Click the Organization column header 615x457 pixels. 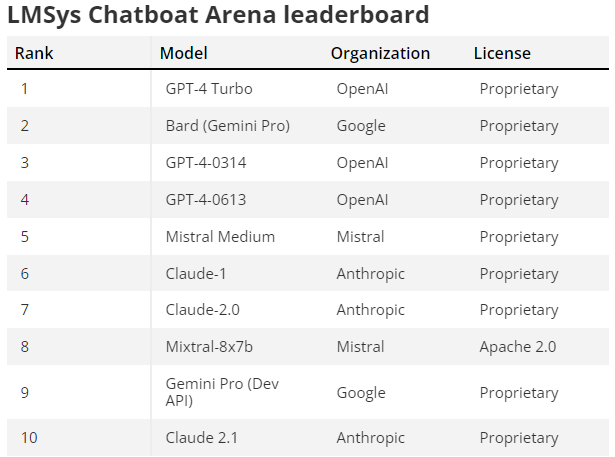coord(380,53)
